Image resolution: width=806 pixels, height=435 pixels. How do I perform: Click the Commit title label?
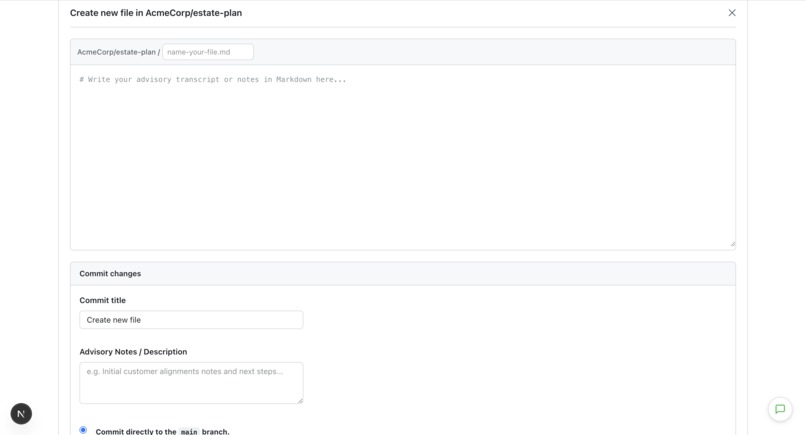pyautogui.click(x=102, y=300)
